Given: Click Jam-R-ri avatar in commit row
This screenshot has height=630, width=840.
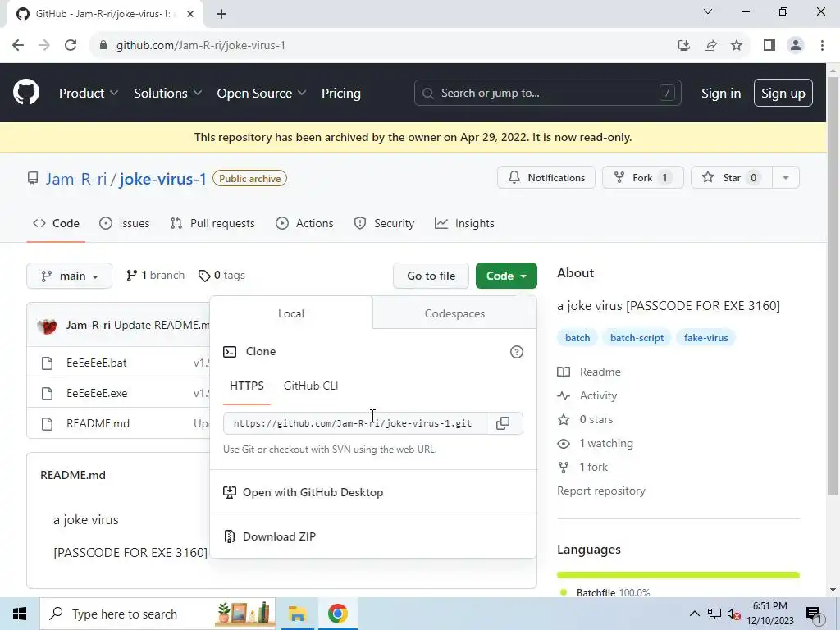Looking at the screenshot, I should coord(47,325).
